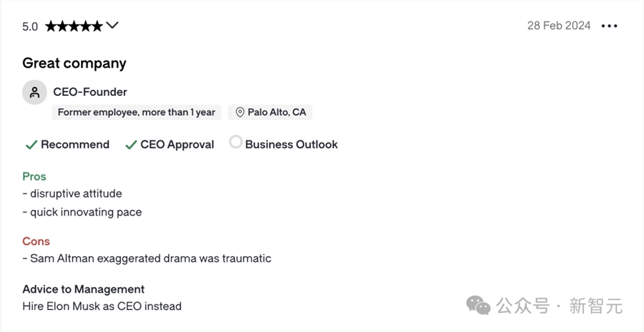Click the location pin icon
644x332 pixels.
click(240, 113)
